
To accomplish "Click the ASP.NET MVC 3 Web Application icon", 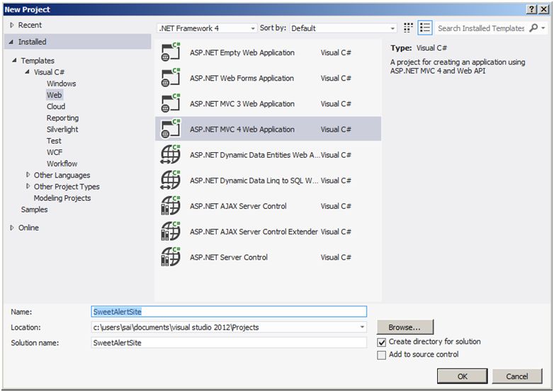I will click(171, 104).
